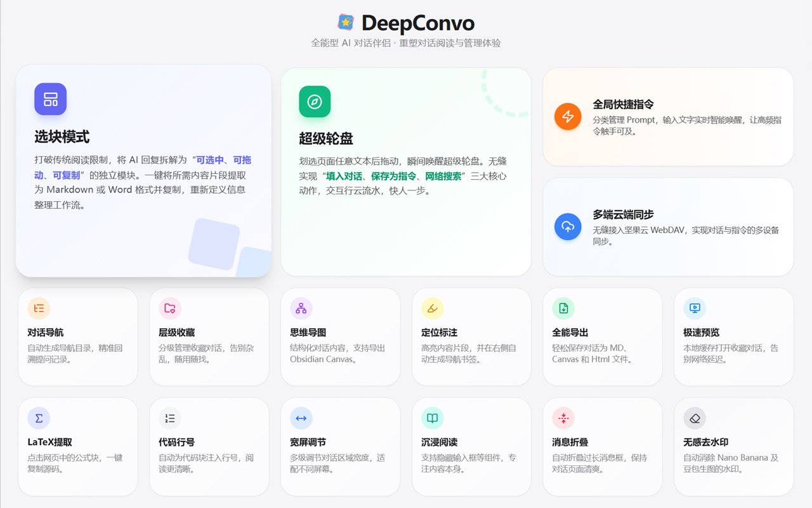This screenshot has height=508, width=812.
Task: Click the LaTeX提取 sigma icon
Action: pos(39,418)
